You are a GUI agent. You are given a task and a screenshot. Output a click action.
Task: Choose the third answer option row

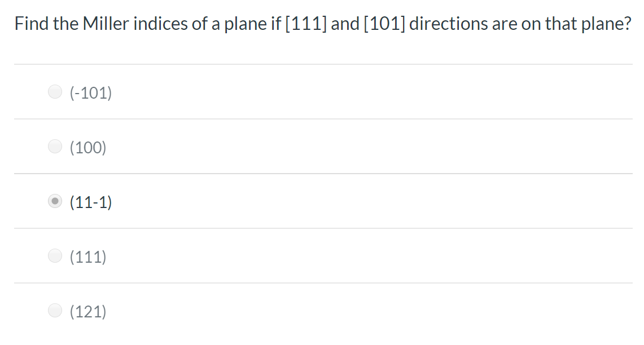coord(226,201)
